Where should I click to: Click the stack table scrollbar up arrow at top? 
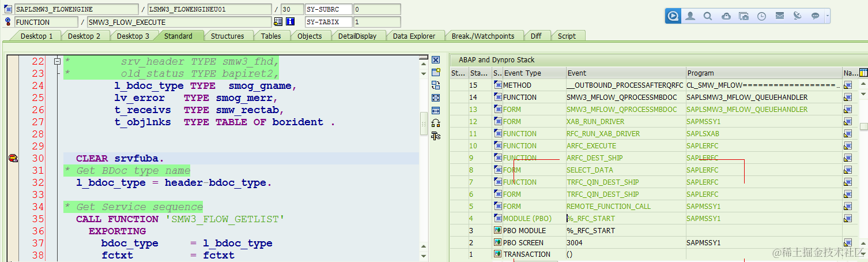[863, 85]
